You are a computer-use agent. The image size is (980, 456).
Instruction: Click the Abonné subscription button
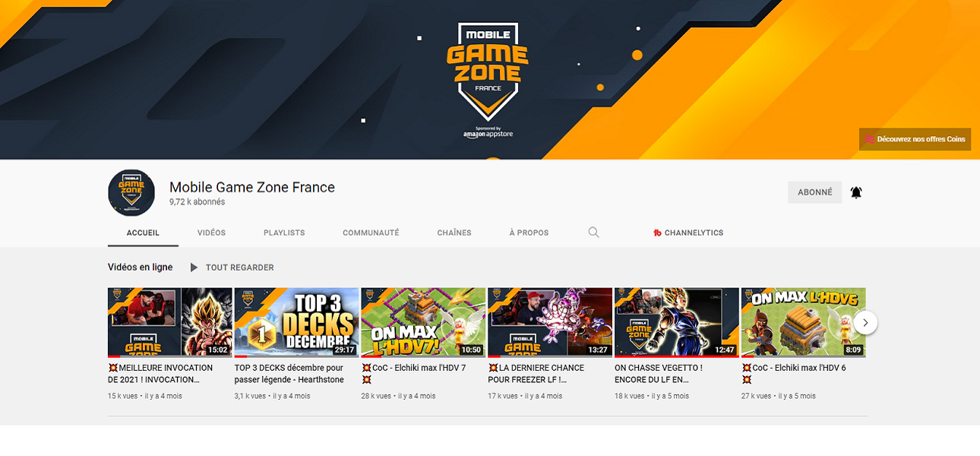[x=815, y=192]
